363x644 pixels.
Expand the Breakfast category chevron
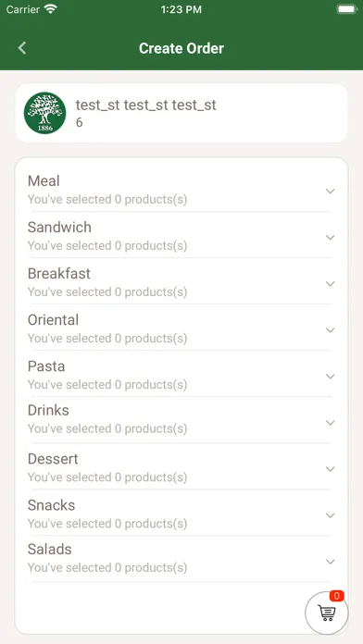[330, 284]
